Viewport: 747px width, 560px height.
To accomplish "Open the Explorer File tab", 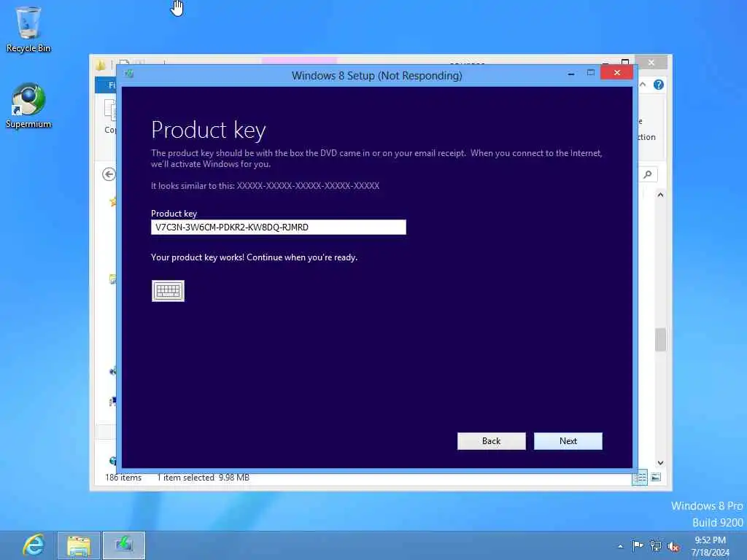I will [x=107, y=85].
